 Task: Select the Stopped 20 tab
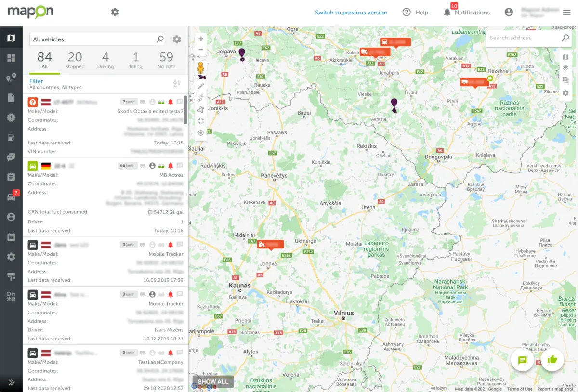(x=75, y=61)
